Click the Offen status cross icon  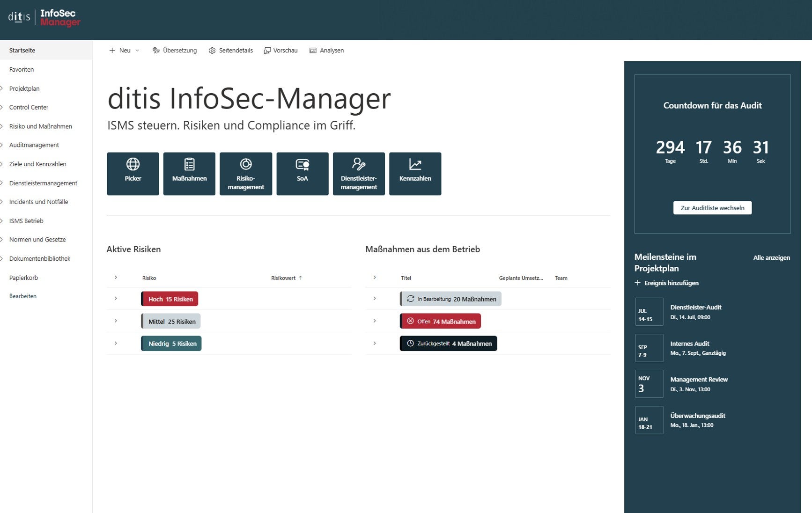click(411, 321)
